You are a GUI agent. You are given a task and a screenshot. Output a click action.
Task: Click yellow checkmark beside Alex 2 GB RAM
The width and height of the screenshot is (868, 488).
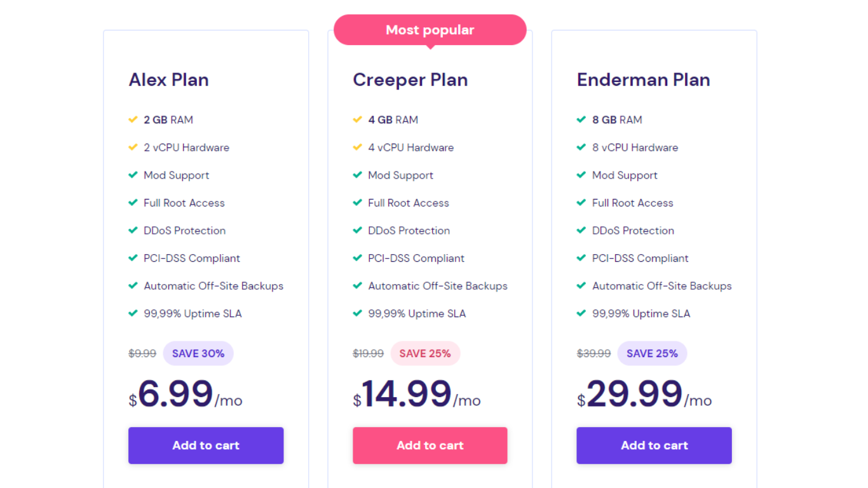tap(133, 119)
